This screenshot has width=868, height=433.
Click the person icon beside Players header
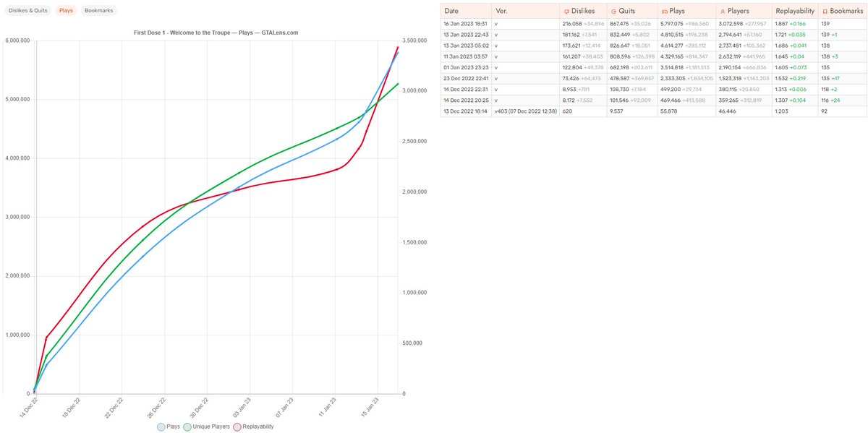tap(722, 12)
